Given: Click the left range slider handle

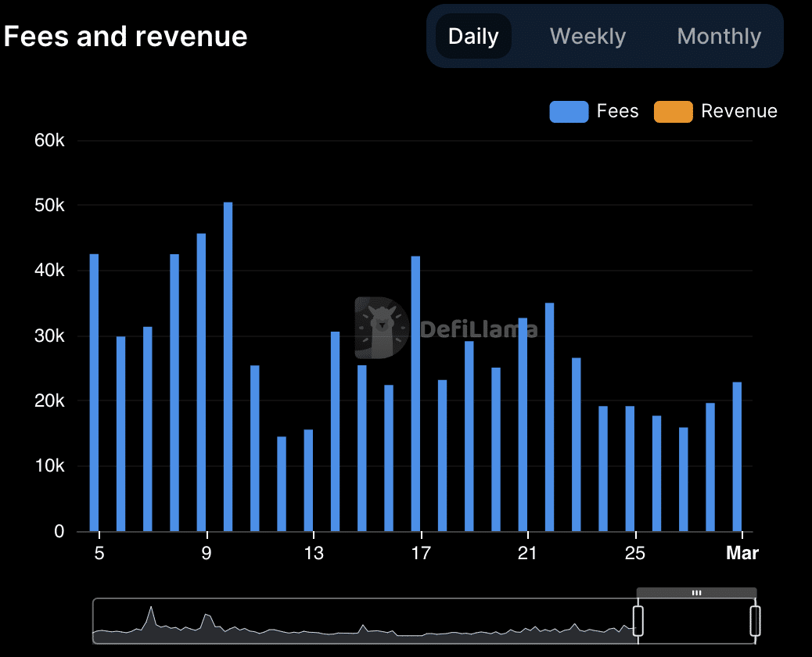Looking at the screenshot, I should tap(638, 620).
